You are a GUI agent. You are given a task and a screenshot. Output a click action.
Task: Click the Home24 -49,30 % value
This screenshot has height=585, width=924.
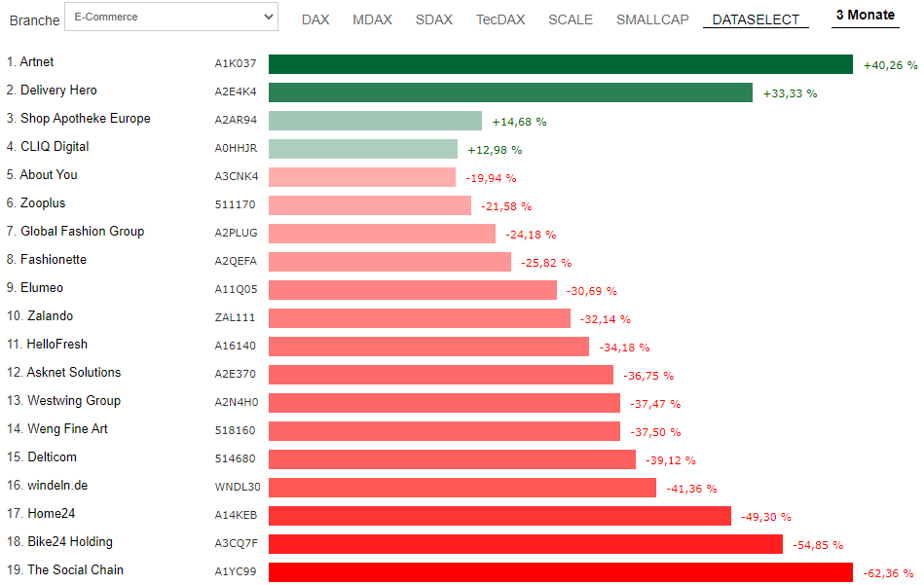tap(765, 517)
